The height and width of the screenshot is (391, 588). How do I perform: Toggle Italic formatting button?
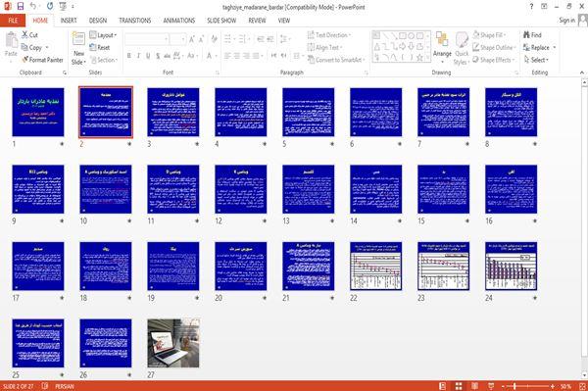[x=138, y=56]
